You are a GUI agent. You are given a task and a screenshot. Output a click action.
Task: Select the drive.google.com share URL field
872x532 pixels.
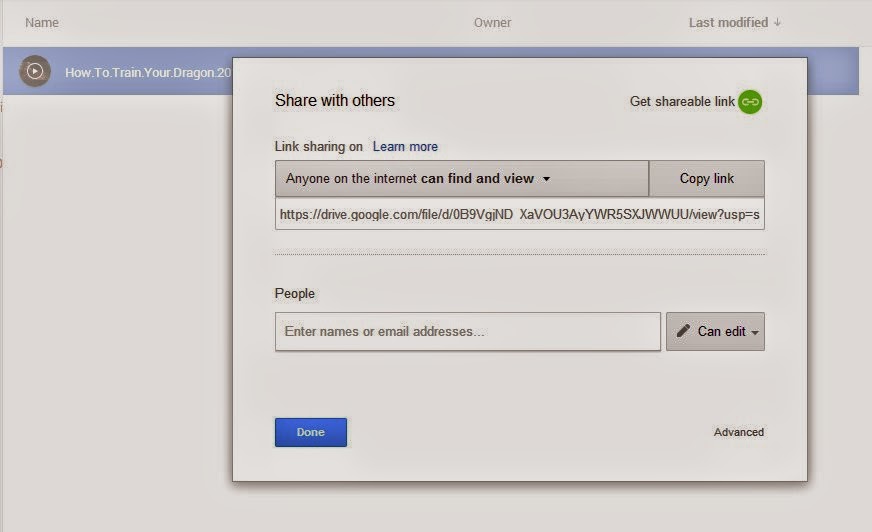519,214
